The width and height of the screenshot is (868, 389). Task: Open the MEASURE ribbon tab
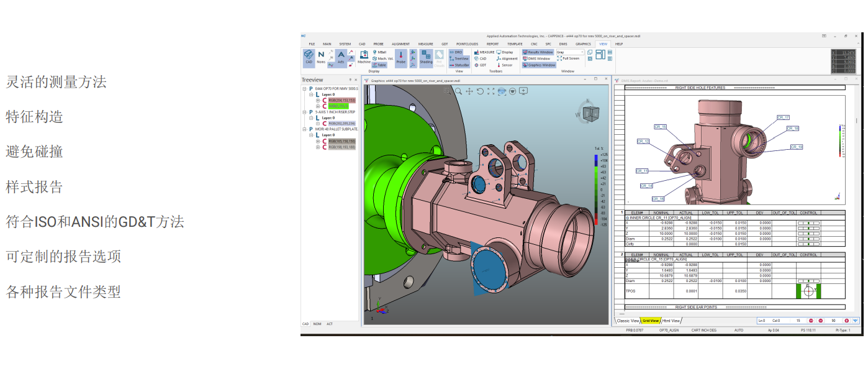425,44
